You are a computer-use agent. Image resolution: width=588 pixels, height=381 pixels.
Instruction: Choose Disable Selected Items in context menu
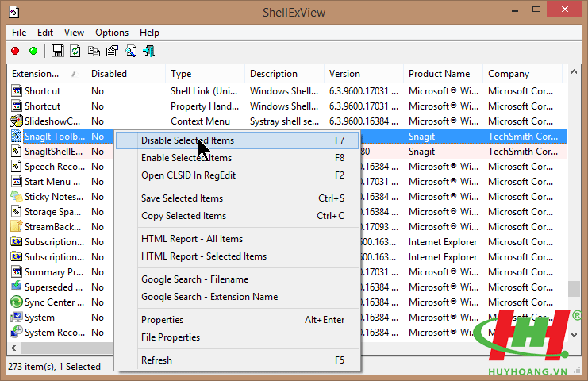coord(237,140)
